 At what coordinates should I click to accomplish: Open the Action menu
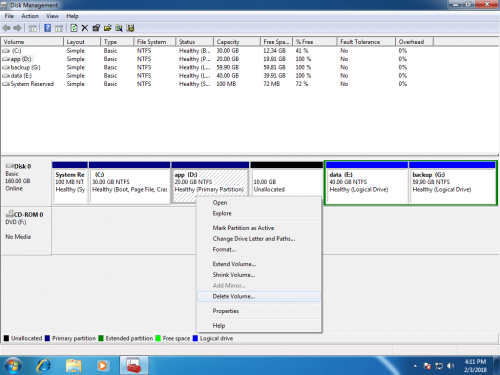point(30,16)
